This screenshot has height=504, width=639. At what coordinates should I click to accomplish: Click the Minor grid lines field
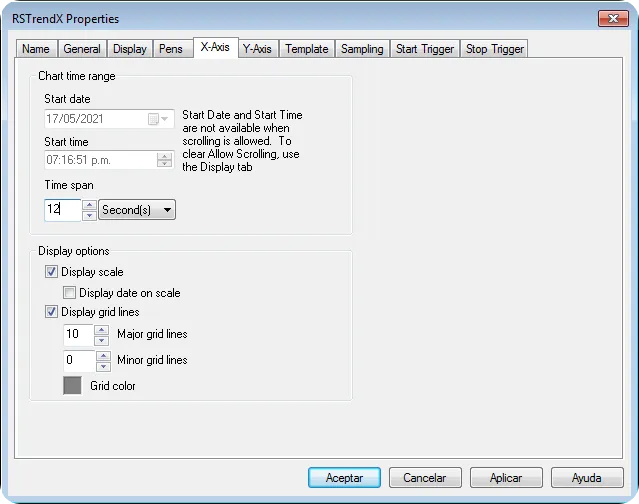click(x=79, y=361)
